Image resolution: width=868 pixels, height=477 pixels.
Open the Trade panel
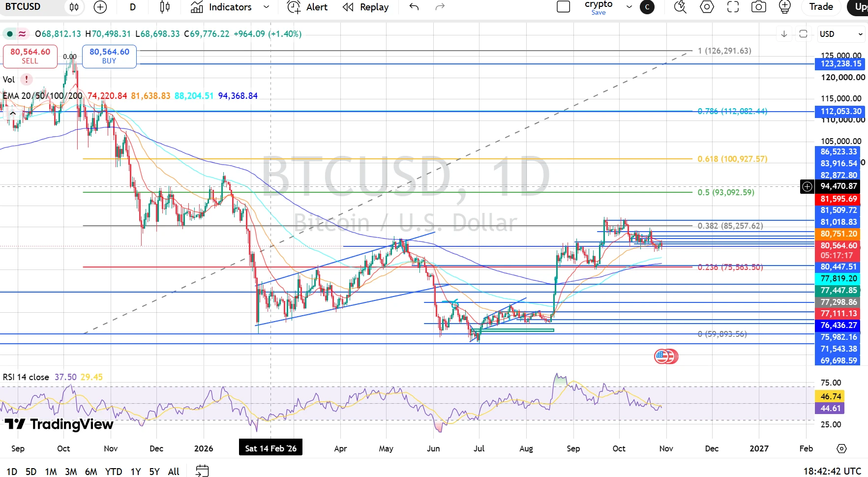821,7
